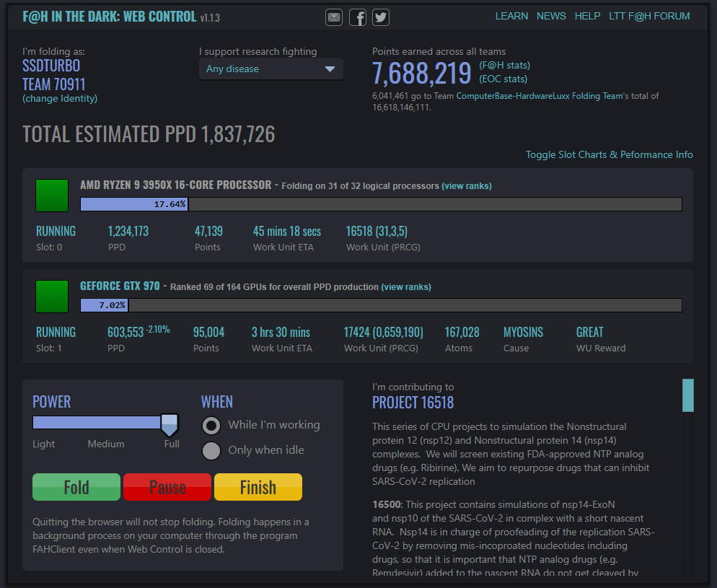717x588 pixels.
Task: Click the Medium label on the Power slider
Action: pyautogui.click(x=106, y=444)
